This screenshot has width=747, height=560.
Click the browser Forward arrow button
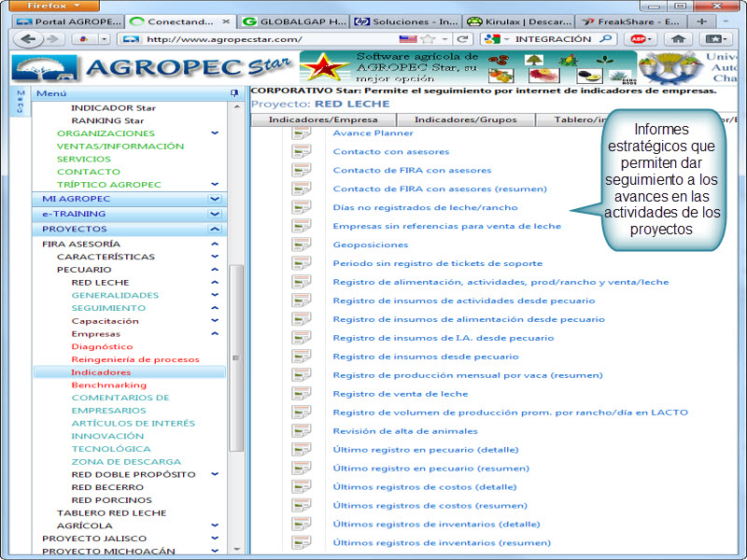(x=52, y=39)
